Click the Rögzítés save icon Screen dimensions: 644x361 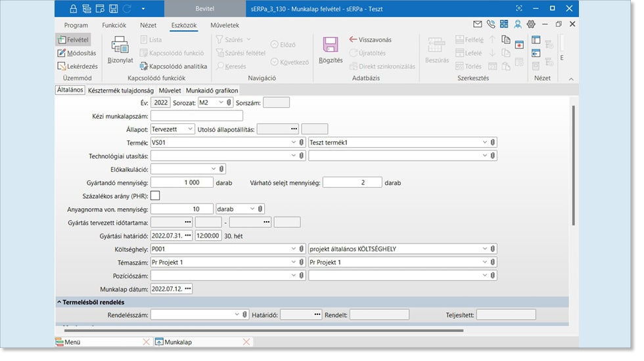pyautogui.click(x=330, y=46)
